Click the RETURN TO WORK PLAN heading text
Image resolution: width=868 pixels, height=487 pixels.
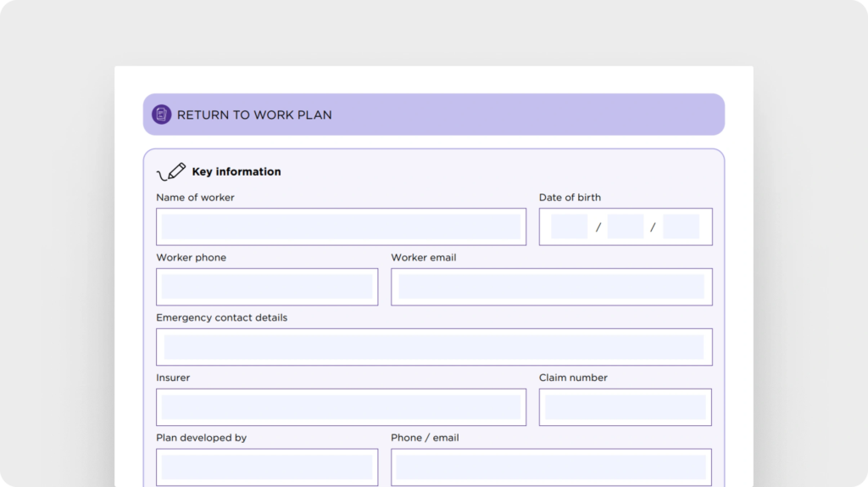254,115
